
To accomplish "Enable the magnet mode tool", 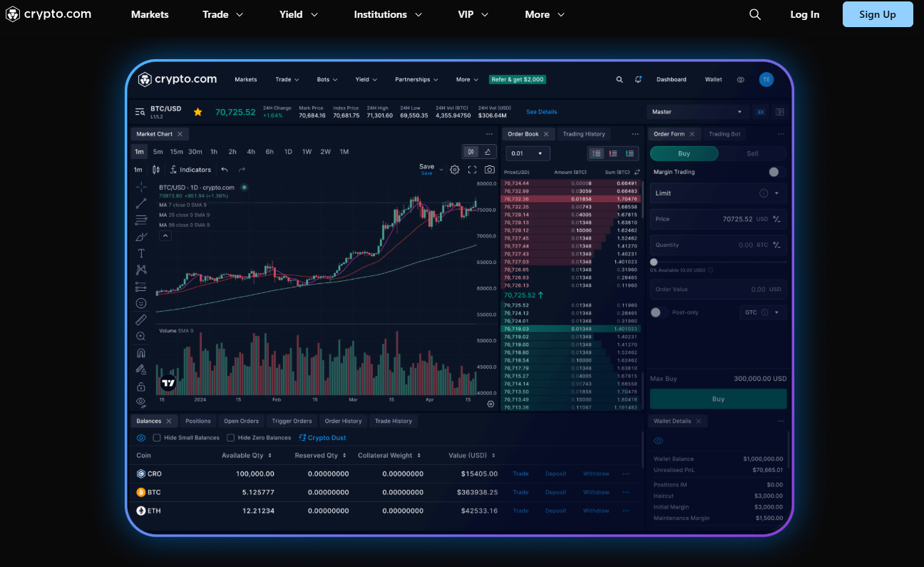I will (x=141, y=353).
